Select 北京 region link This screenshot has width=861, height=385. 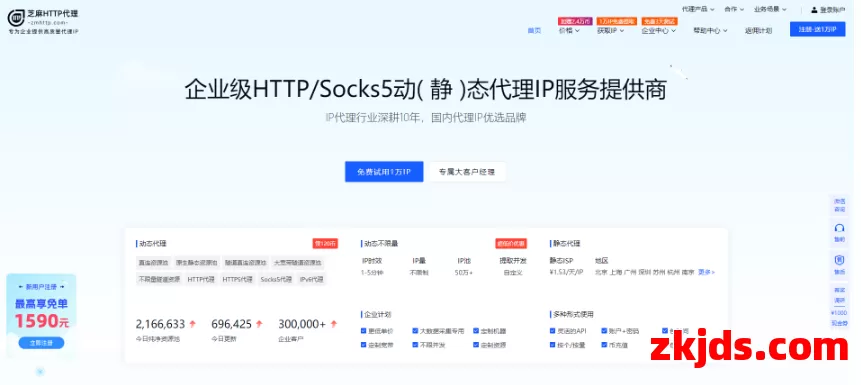601,272
